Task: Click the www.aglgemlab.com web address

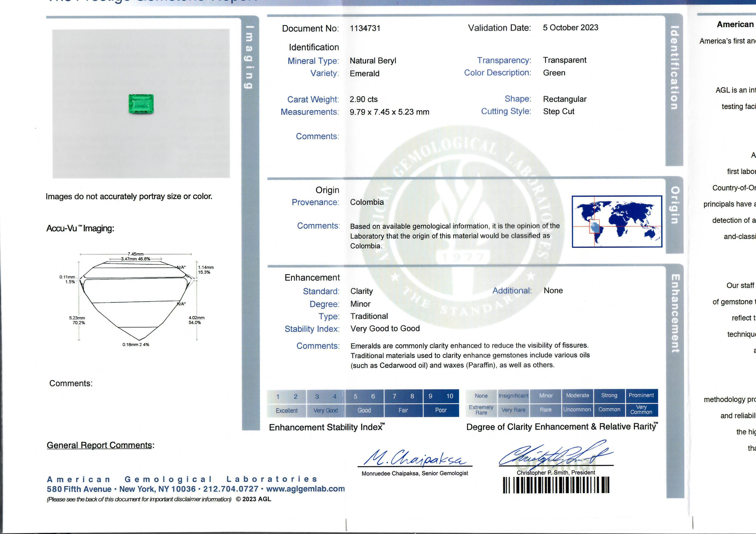Action: (305, 489)
